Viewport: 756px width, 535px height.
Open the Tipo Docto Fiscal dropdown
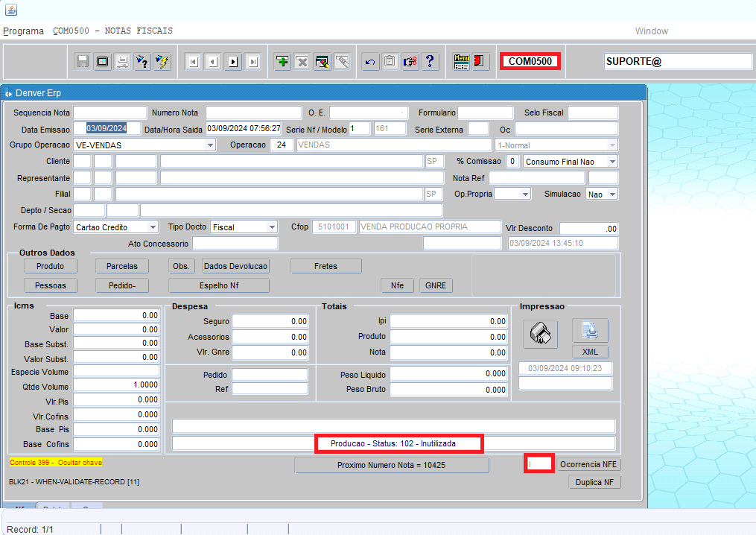[x=272, y=227]
